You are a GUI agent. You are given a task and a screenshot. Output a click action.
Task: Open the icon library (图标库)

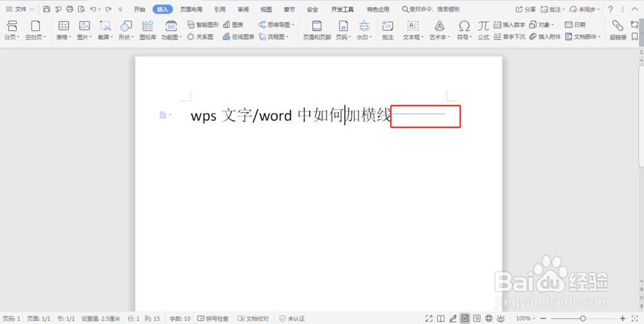tap(148, 31)
